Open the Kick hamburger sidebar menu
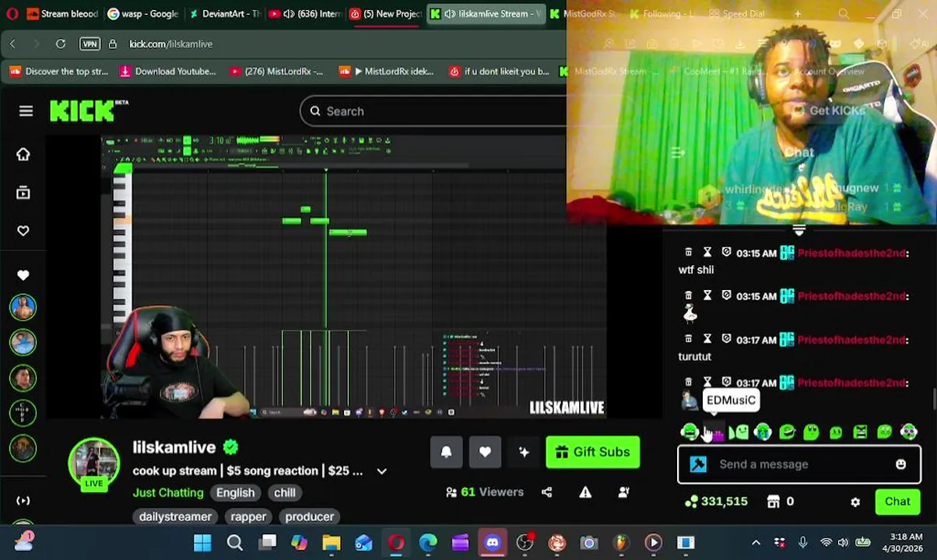Image resolution: width=937 pixels, height=560 pixels. click(x=26, y=111)
